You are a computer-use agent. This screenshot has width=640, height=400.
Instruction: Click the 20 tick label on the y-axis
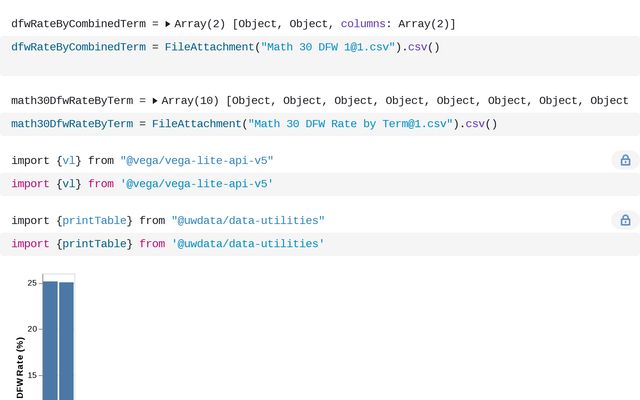tap(32, 329)
